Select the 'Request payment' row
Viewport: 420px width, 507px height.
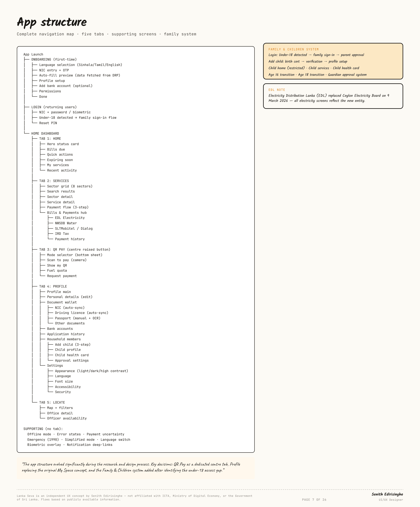(x=62, y=276)
